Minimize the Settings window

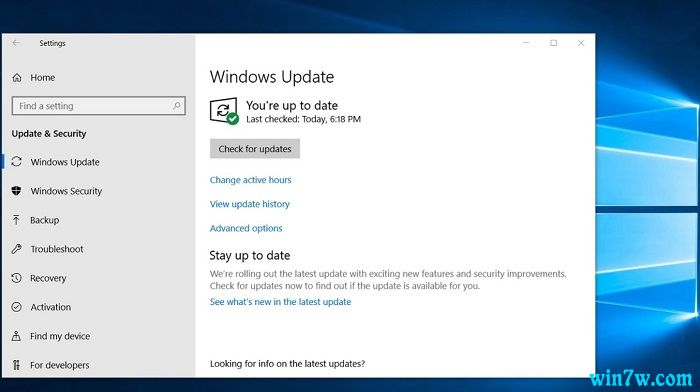point(526,43)
